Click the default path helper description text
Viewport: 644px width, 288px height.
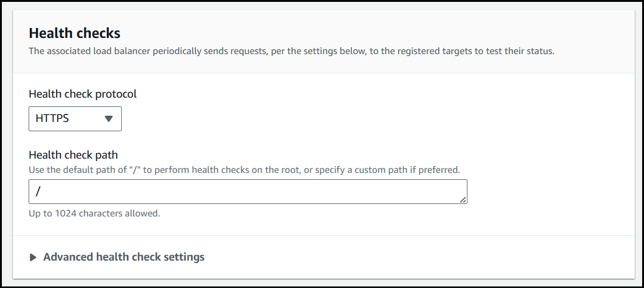point(244,169)
